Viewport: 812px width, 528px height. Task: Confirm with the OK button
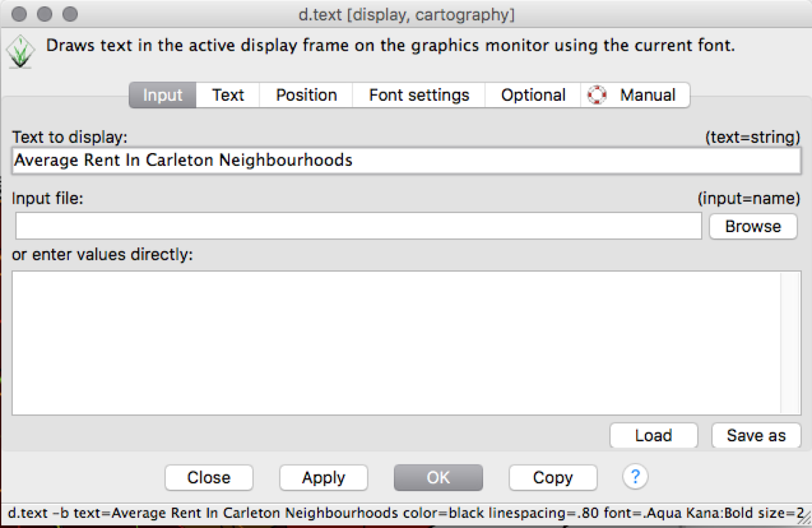(x=438, y=478)
